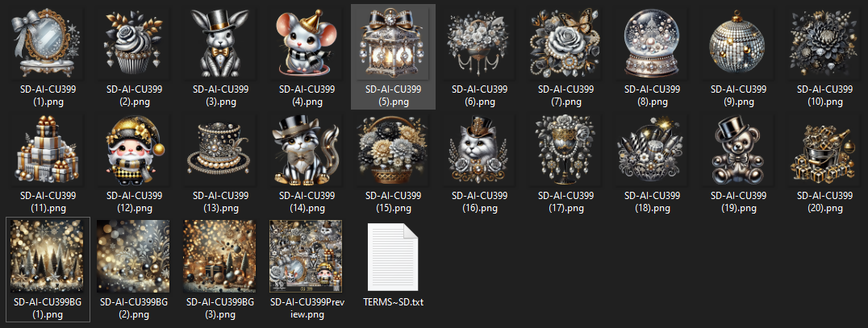Click the highlighted lantern file SD-AI-CU399 (5).png
The width and height of the screenshot is (868, 328).
pos(393,44)
